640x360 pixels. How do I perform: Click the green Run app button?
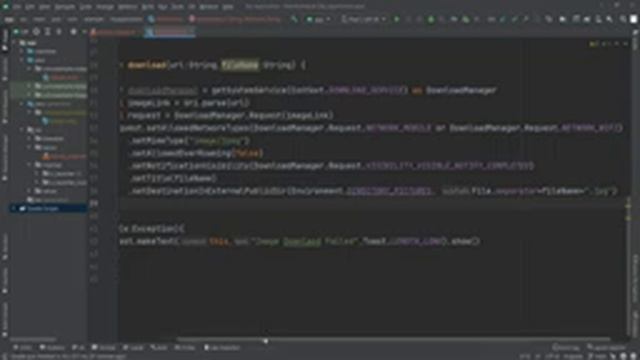[397, 19]
